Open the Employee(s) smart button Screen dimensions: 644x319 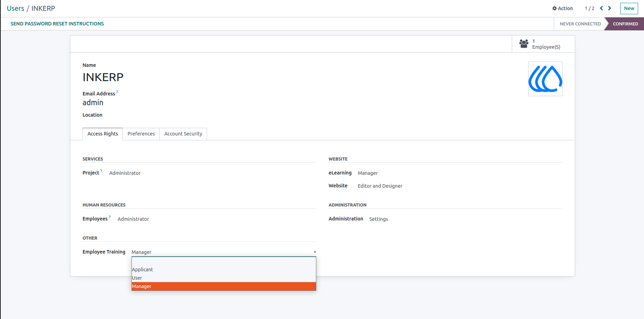tap(543, 44)
